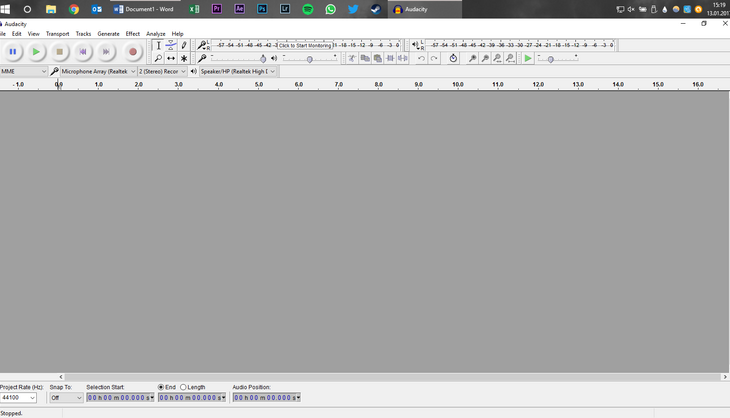Click the recording meter microphone icon
The image size is (730, 418).
pyautogui.click(x=202, y=45)
